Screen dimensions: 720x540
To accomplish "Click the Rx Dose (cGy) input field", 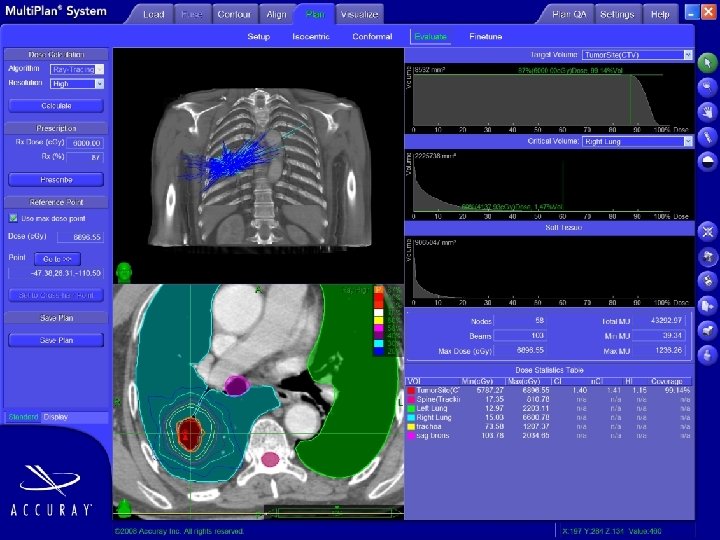I will tap(85, 143).
